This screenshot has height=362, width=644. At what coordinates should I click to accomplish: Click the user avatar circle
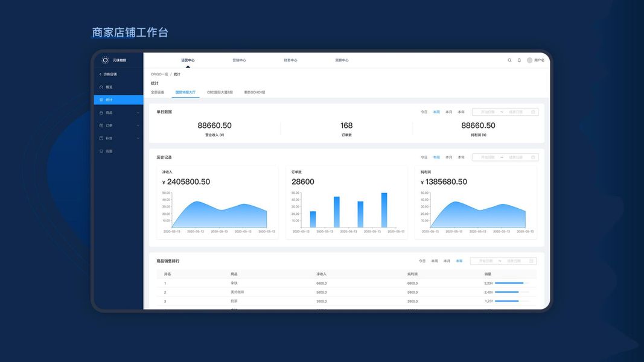[529, 60]
